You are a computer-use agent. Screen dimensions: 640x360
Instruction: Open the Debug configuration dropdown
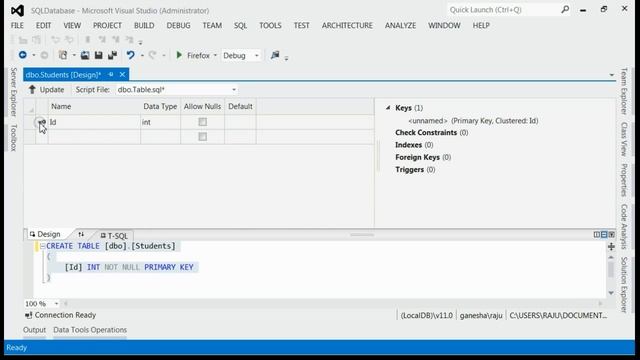point(256,56)
